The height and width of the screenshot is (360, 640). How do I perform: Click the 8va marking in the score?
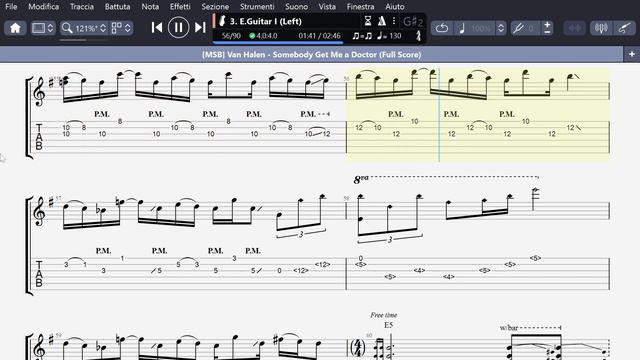[x=361, y=179]
